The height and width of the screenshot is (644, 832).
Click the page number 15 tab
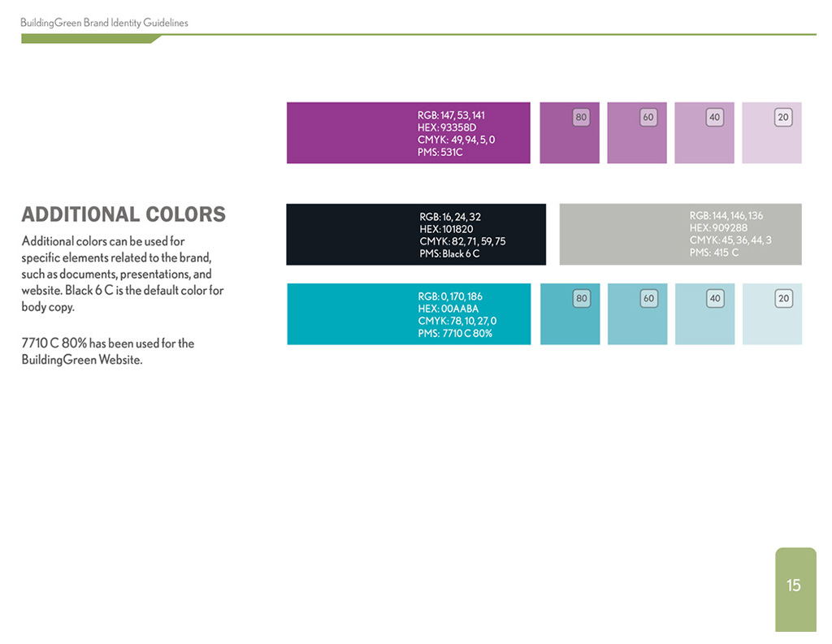(x=795, y=590)
